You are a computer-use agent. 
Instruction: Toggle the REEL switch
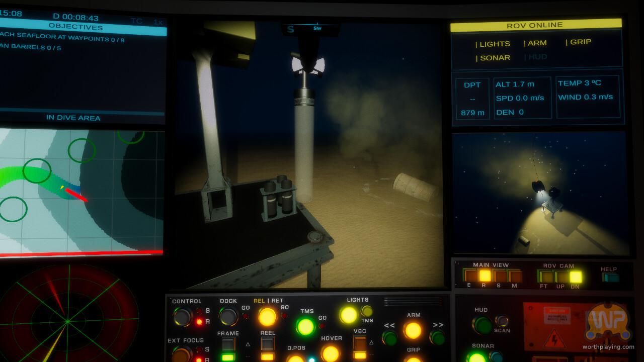267,345
